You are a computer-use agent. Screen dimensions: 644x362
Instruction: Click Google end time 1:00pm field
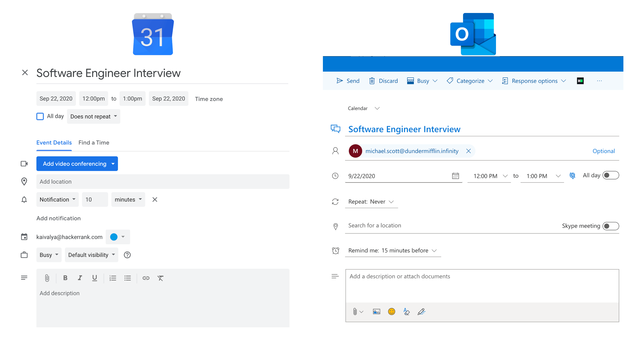pos(133,98)
